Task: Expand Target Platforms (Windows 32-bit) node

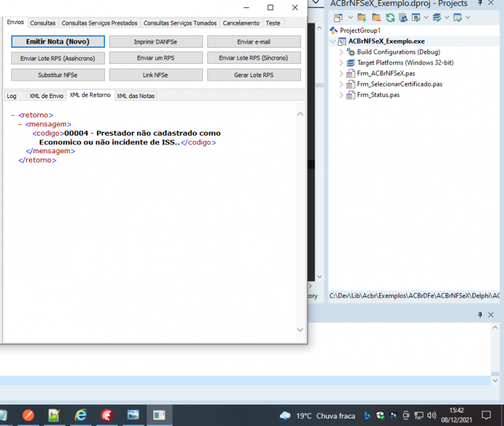Action: pos(341,62)
